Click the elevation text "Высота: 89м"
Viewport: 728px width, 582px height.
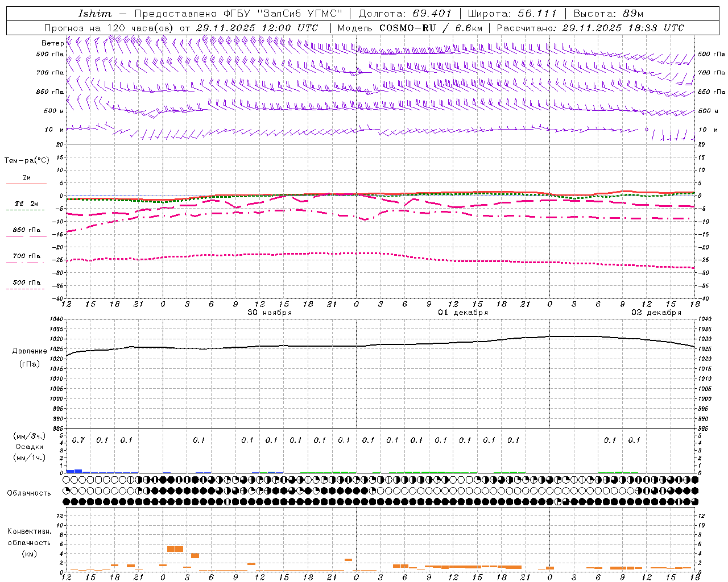[x=609, y=14]
